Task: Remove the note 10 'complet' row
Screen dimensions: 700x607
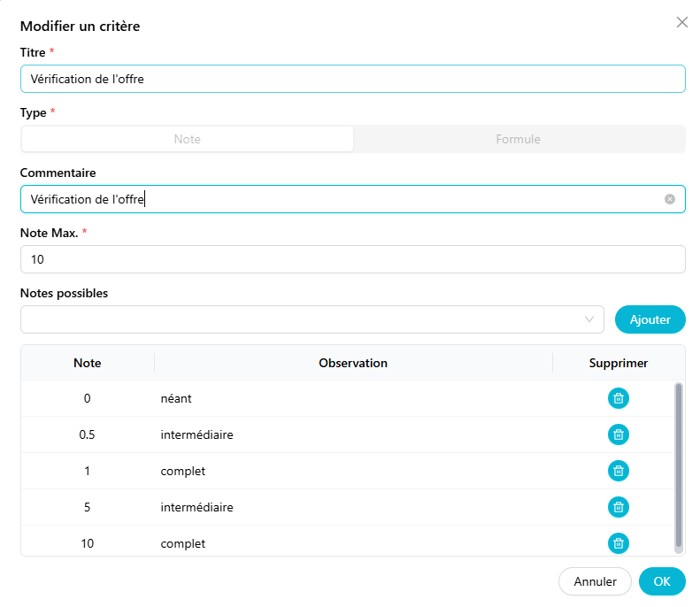Action: click(619, 543)
